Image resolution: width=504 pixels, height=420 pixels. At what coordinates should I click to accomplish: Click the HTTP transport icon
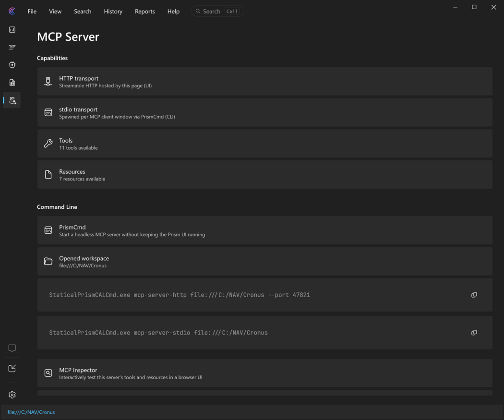48,81
